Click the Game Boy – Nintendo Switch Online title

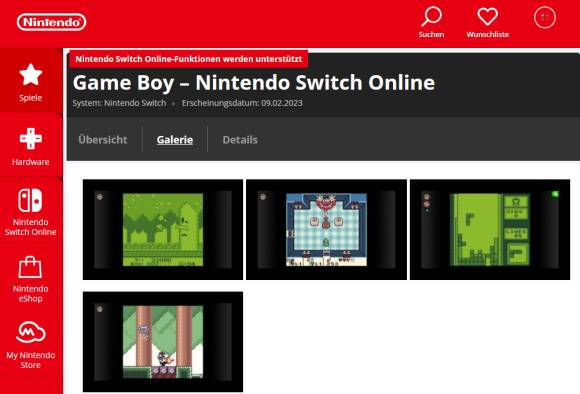(254, 82)
